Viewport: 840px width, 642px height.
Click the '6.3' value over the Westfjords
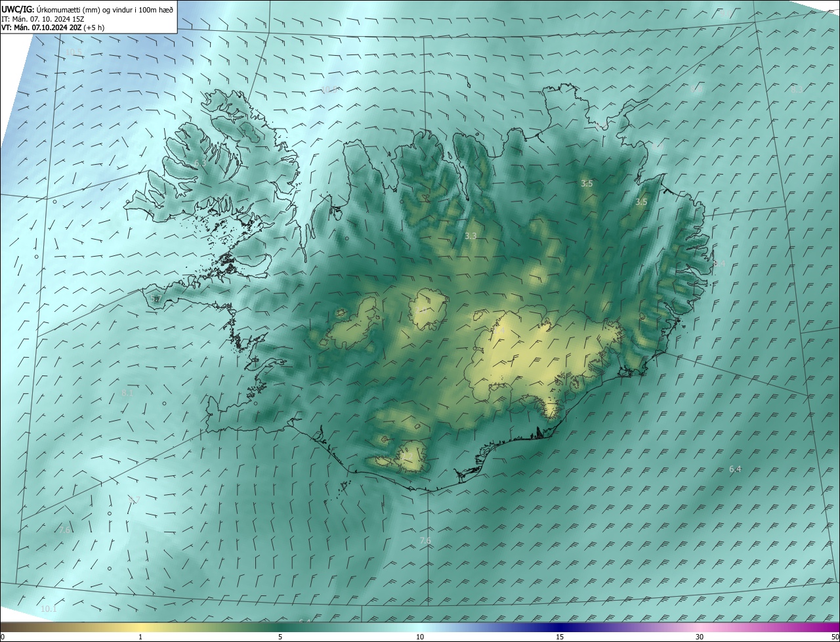pos(200,163)
